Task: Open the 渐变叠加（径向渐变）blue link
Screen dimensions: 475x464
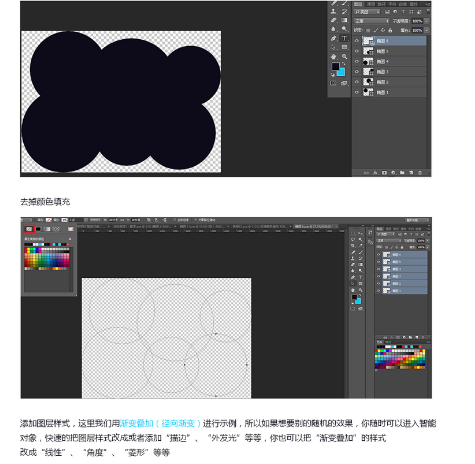Action: 160,423
